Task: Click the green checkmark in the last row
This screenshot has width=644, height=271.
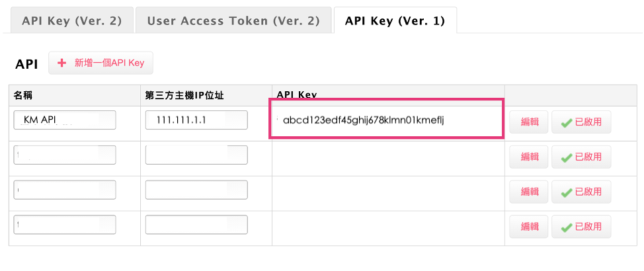Action: pos(566,227)
